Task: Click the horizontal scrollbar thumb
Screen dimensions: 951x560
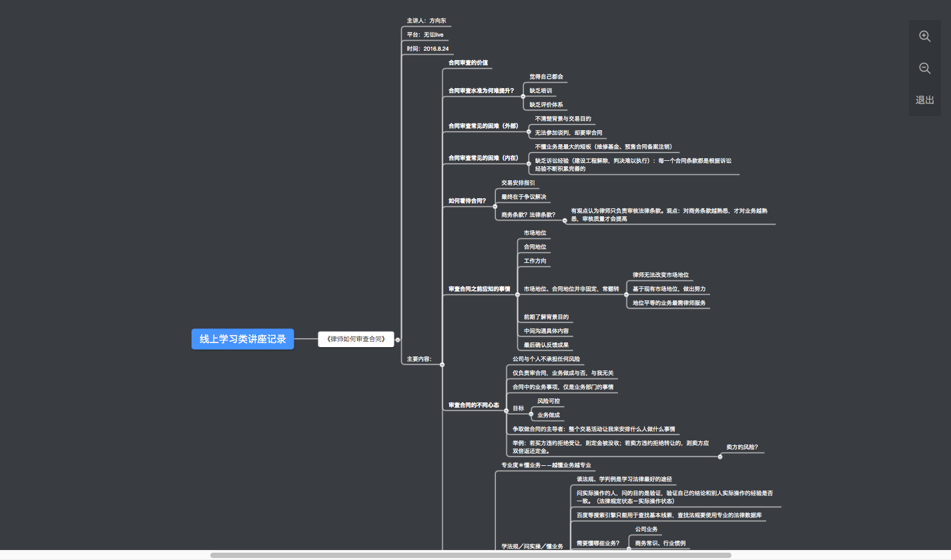Action: (x=470, y=555)
